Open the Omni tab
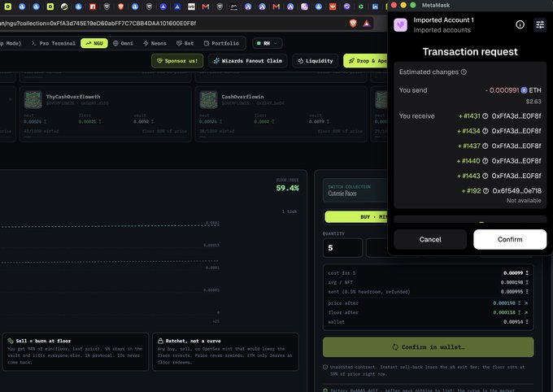Image resolution: width=553 pixels, height=392 pixels. click(x=123, y=43)
